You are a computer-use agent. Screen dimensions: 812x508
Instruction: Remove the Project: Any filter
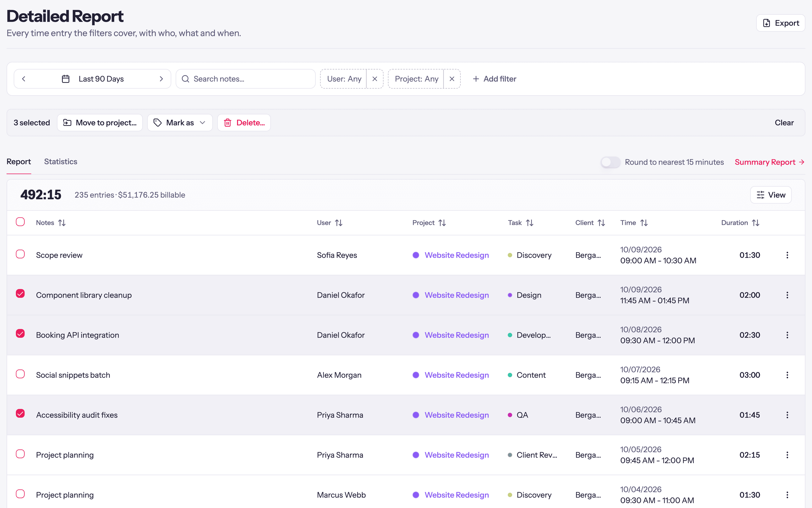452,79
